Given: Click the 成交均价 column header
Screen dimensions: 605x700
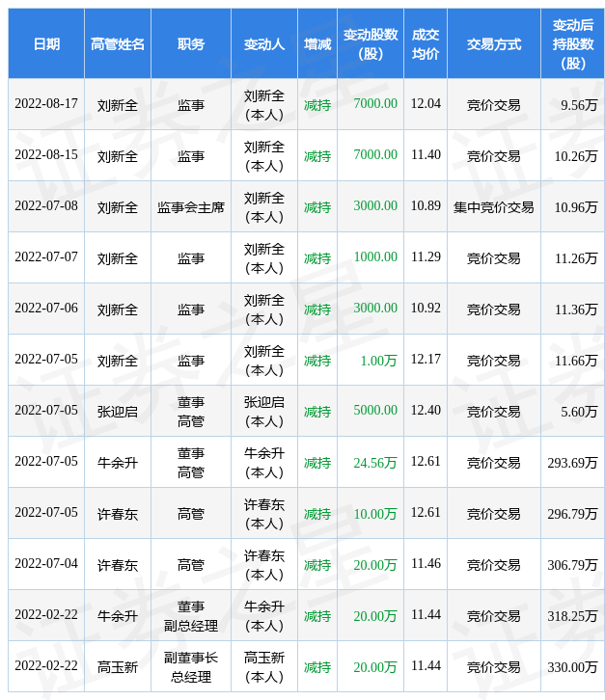Looking at the screenshot, I should tap(426, 44).
